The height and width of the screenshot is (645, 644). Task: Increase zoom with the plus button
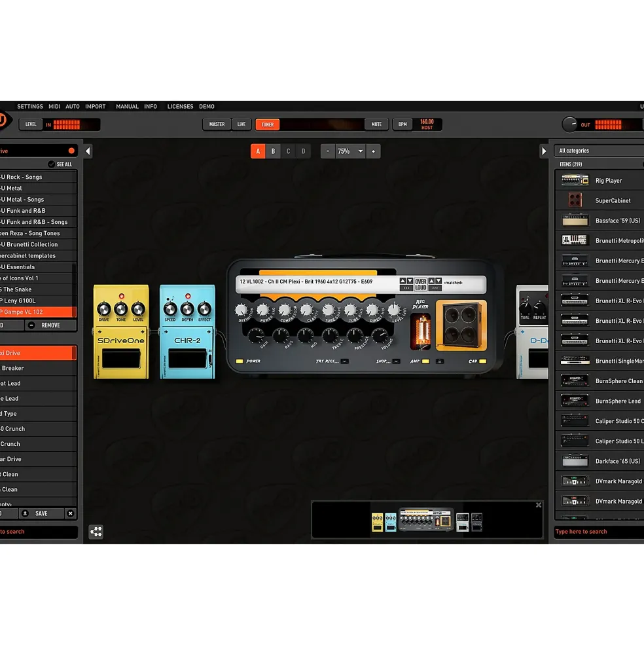tap(373, 151)
